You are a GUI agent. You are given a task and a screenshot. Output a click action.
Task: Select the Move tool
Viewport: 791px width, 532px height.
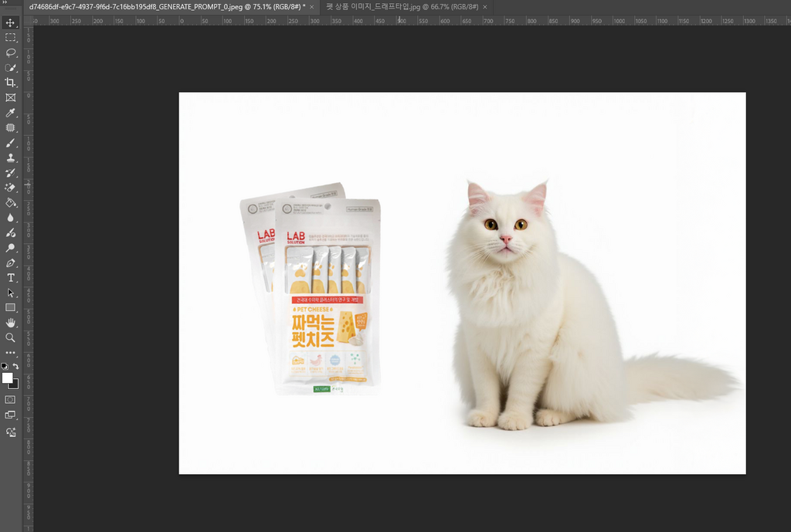10,22
